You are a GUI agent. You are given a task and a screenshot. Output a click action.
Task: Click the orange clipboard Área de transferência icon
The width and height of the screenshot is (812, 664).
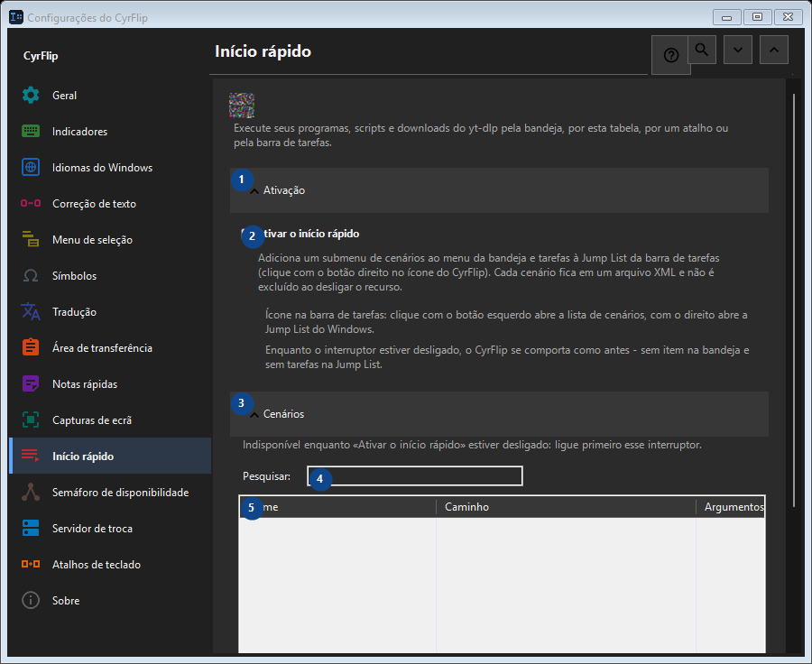[x=31, y=347]
